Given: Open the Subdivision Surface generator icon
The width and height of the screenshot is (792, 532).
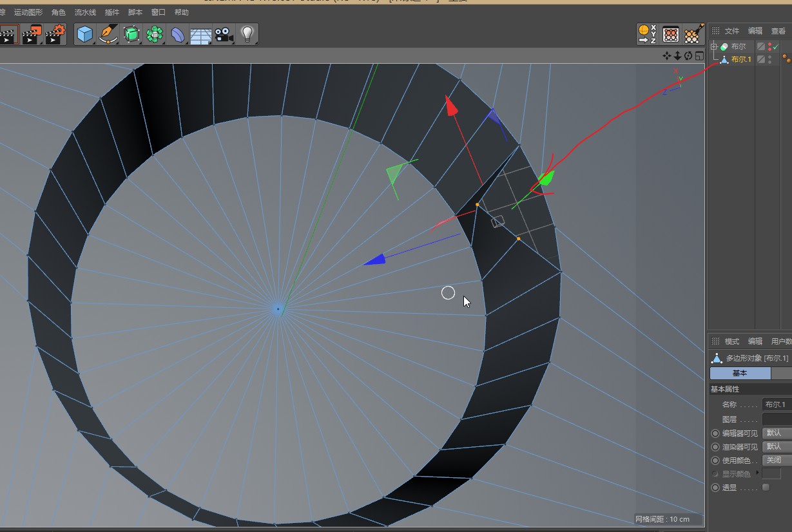Looking at the screenshot, I should pos(131,34).
